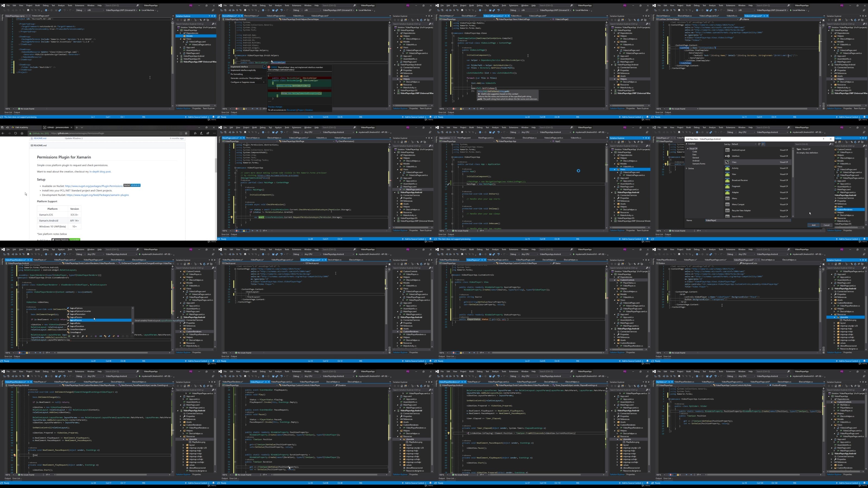The width and height of the screenshot is (868, 488).
Task: Open the in-depth blog post link
Action: [x=100, y=171]
